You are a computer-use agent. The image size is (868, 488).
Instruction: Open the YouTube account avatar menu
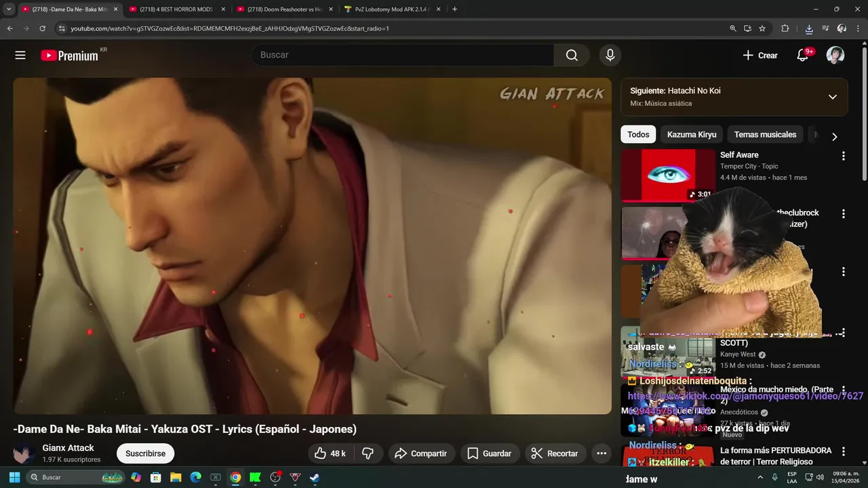pos(835,56)
